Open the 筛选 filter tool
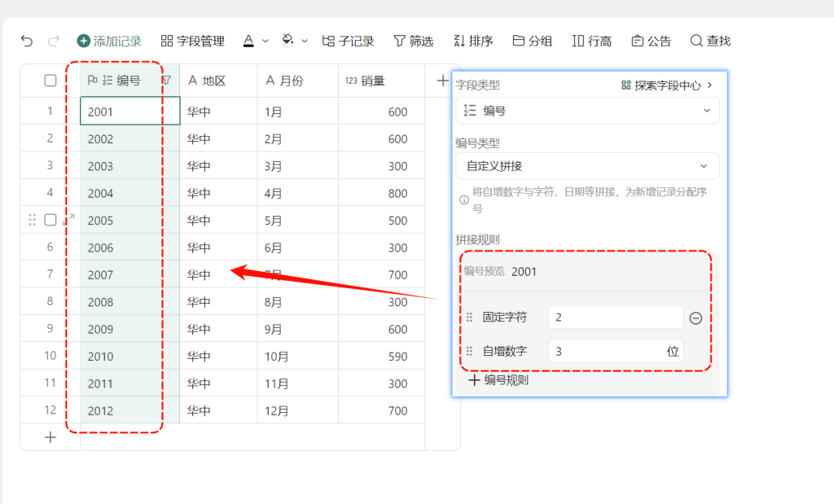The image size is (834, 504). pos(413,41)
